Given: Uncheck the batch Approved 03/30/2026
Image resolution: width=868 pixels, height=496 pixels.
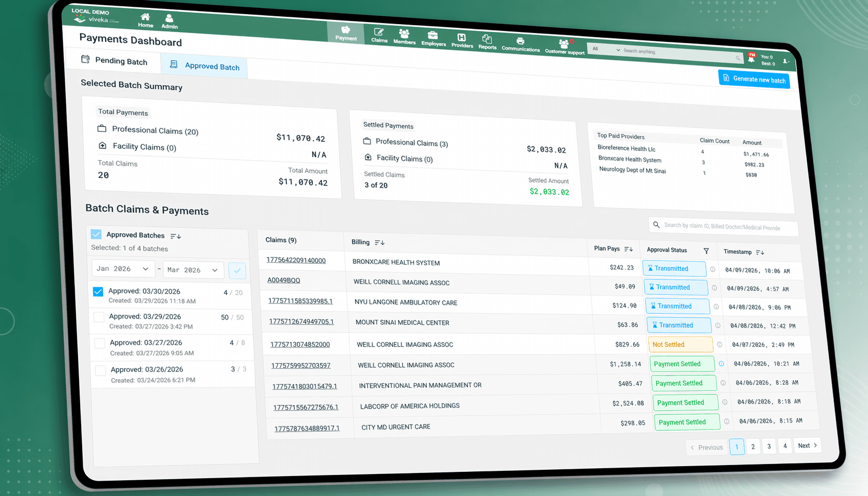Looking at the screenshot, I should 98,291.
